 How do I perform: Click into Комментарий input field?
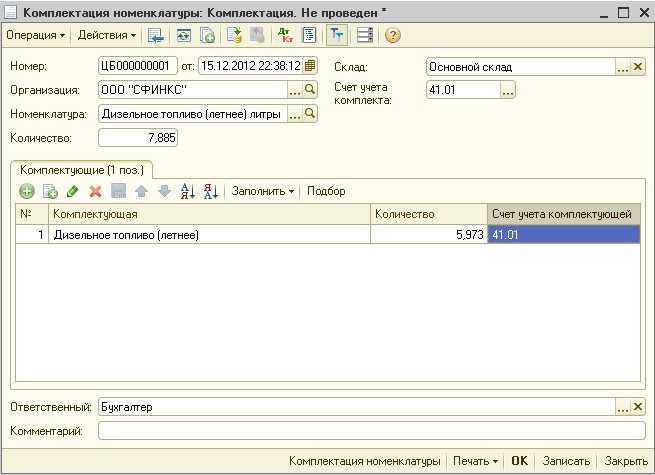[x=372, y=431]
